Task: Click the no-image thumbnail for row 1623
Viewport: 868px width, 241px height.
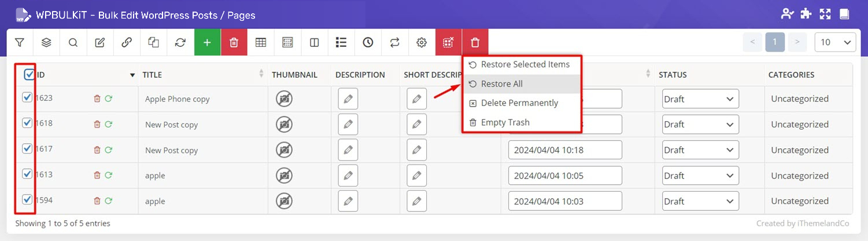Action: point(284,98)
